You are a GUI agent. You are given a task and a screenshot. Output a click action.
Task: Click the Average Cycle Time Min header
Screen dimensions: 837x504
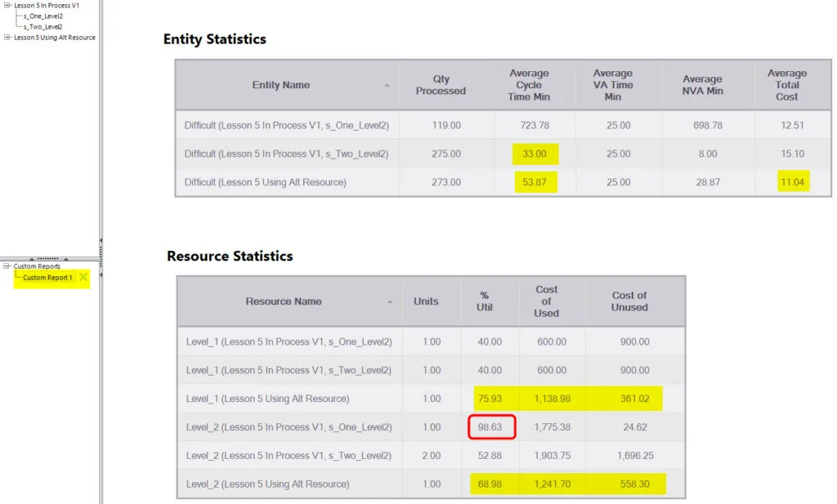pos(529,85)
